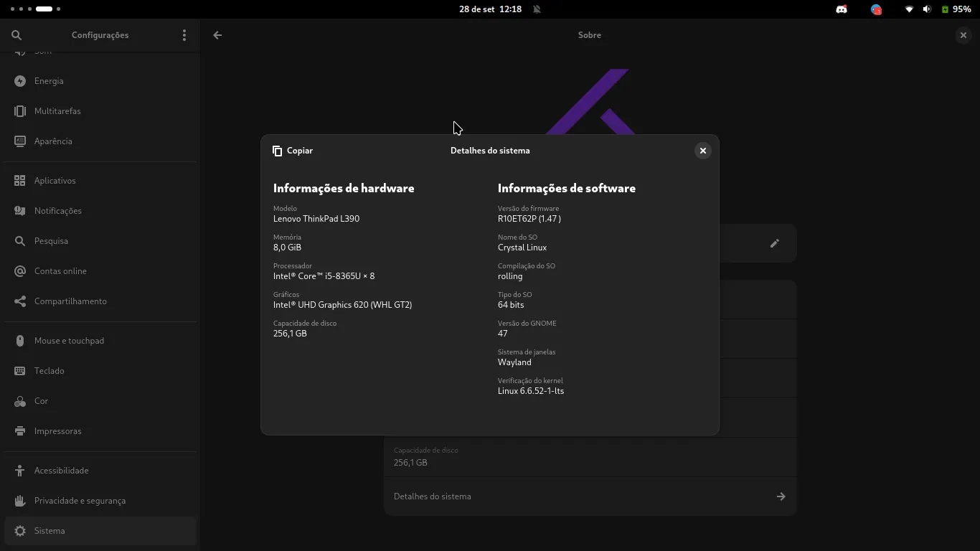
Task: Click the printer icon for Impressoras
Action: (x=20, y=431)
